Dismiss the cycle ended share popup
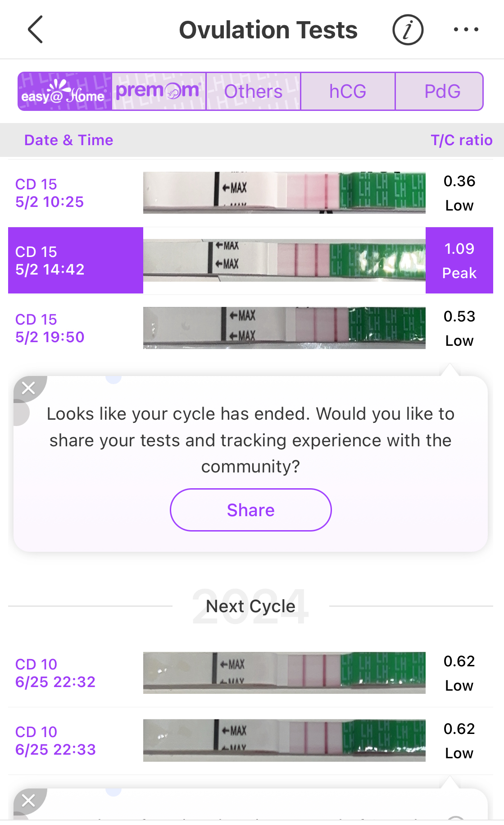This screenshot has width=504, height=825. click(x=28, y=388)
